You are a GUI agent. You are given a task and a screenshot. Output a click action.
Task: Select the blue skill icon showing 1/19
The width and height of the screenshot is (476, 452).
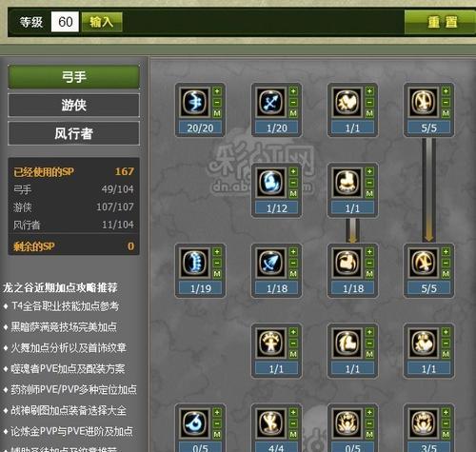tap(195, 263)
